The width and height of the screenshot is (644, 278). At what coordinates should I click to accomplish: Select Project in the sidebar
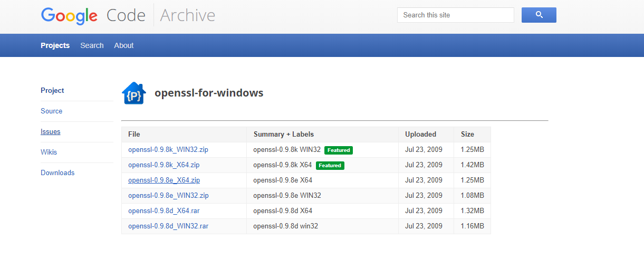pos(52,90)
